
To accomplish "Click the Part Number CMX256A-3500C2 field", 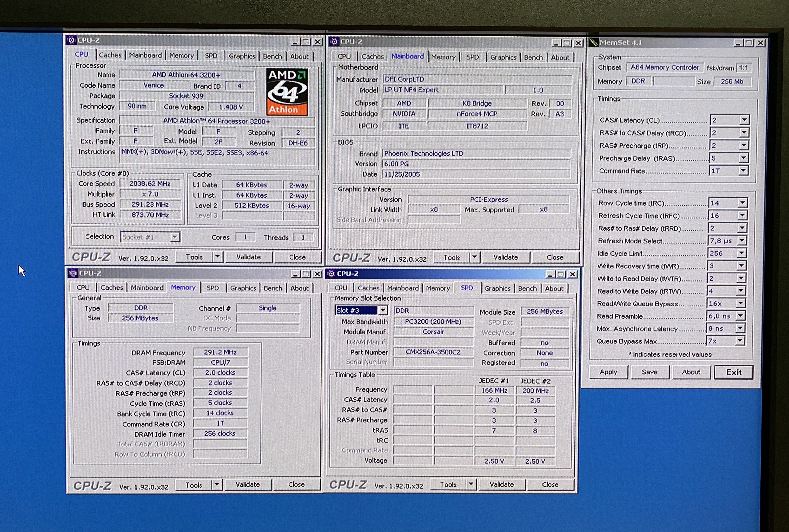I will 433,352.
